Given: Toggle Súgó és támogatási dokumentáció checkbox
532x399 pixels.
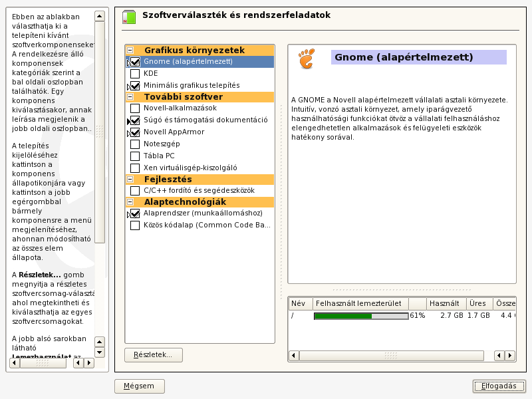Looking at the screenshot, I should click(x=135, y=120).
